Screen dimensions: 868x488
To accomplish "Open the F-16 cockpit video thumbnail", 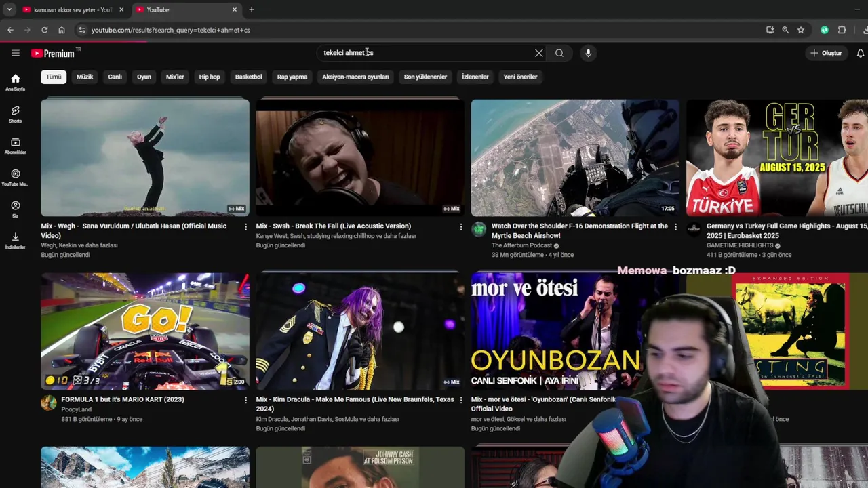I will [575, 157].
